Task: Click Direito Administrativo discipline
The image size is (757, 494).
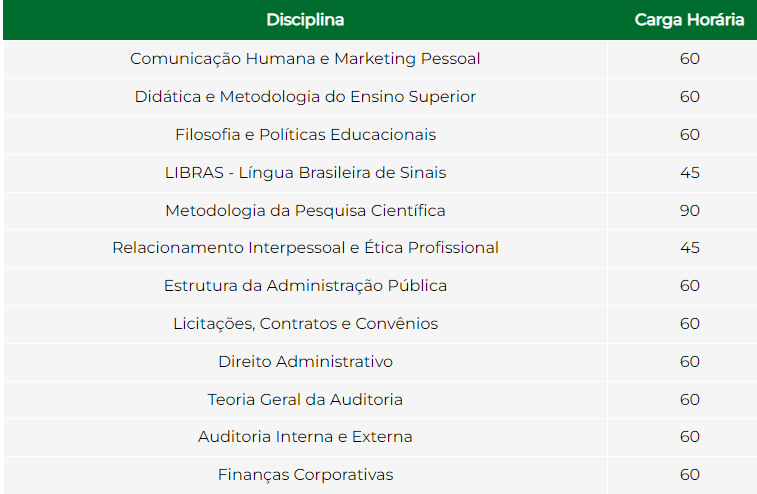Action: [305, 362]
